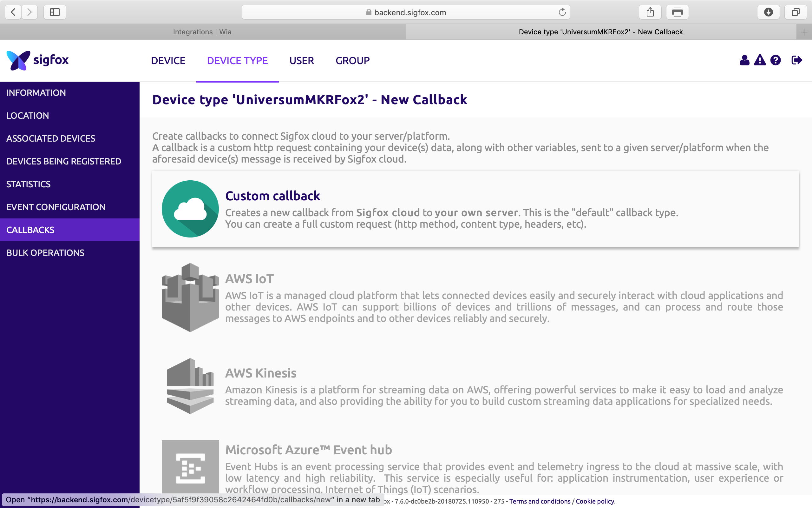Switch to the Integrations | Wia tab
The width and height of the screenshot is (812, 508).
click(202, 32)
